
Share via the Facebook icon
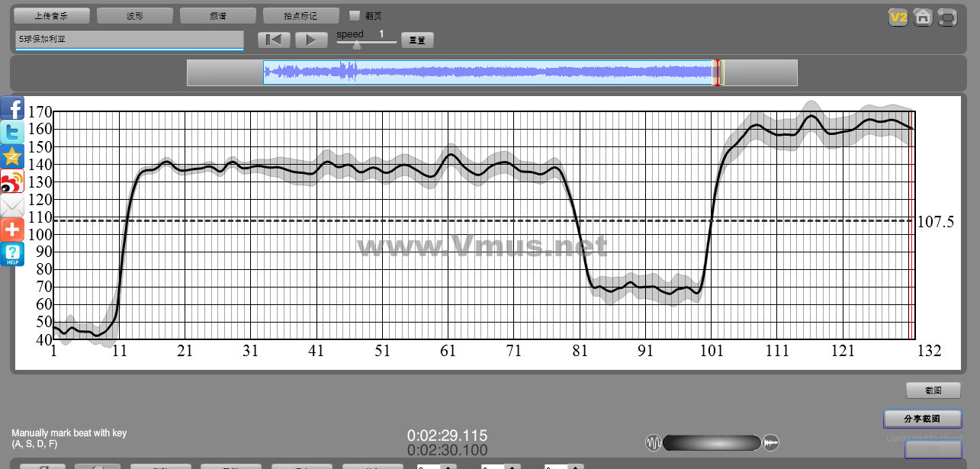tap(12, 108)
